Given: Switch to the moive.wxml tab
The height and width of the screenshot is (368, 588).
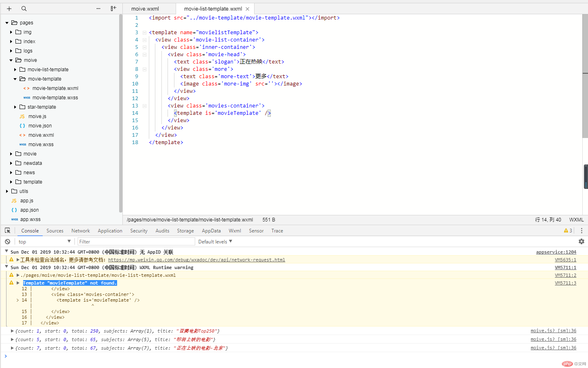Looking at the screenshot, I should (x=145, y=9).
